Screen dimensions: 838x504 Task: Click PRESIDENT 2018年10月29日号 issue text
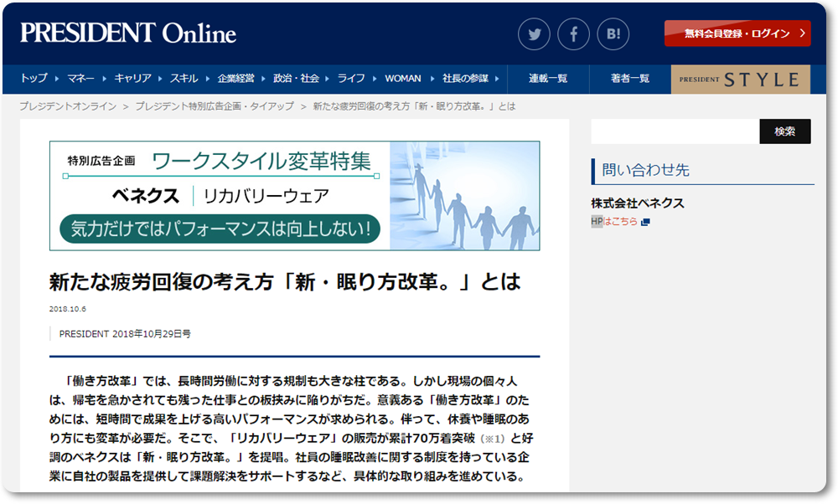pyautogui.click(x=125, y=334)
